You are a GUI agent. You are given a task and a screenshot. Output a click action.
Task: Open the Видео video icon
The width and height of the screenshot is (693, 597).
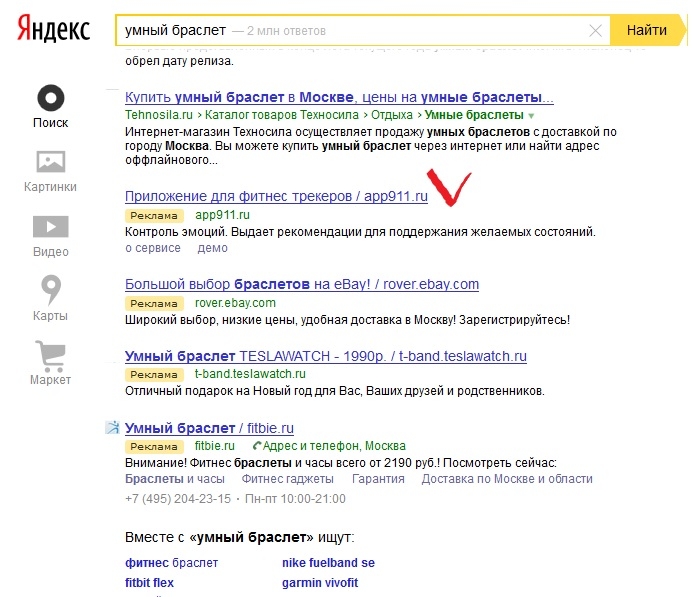point(51,227)
